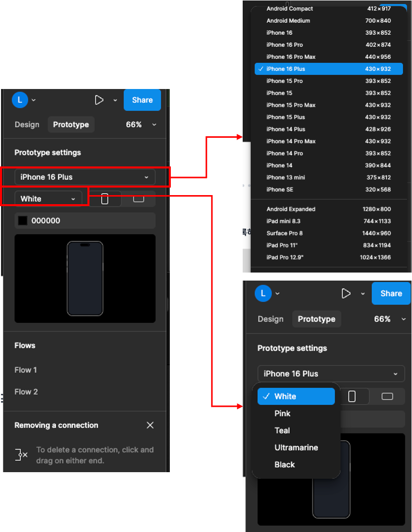This screenshot has height=532, width=412.
Task: Choose Surface Pro 8 option
Action: click(x=329, y=233)
